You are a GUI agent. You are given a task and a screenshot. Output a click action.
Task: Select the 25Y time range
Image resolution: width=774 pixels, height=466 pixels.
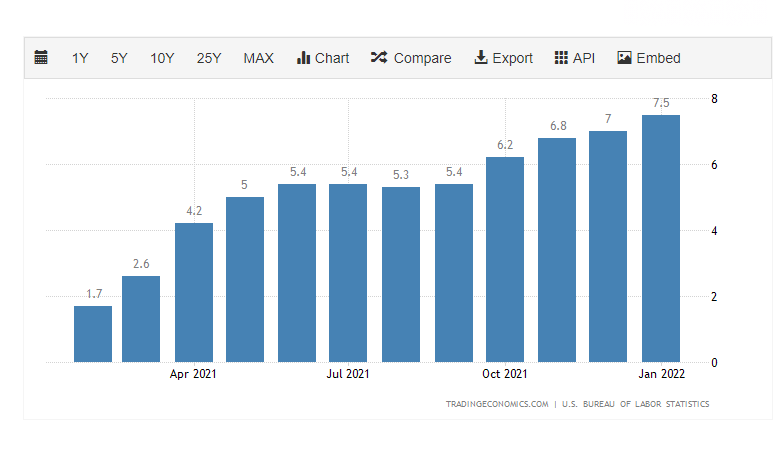point(209,58)
